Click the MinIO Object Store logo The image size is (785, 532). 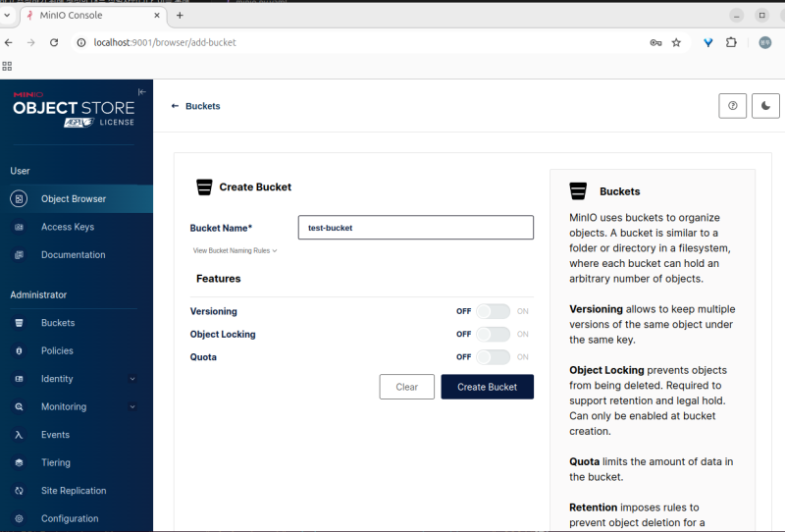pyautogui.click(x=74, y=109)
